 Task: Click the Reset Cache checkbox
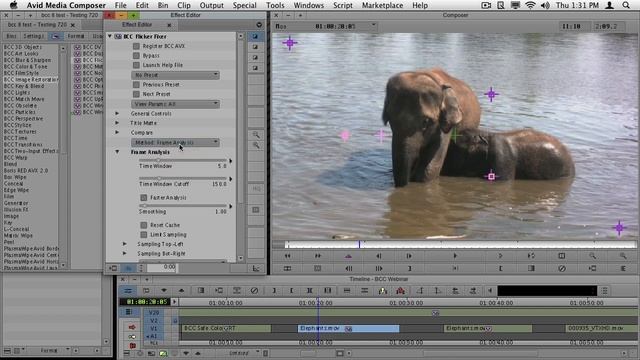click(x=144, y=225)
